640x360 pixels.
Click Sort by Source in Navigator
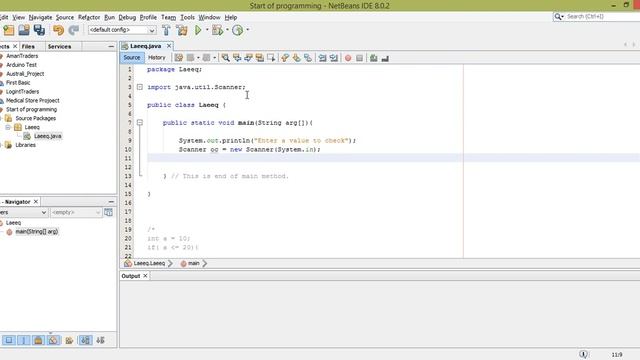pyautogui.click(x=100, y=340)
